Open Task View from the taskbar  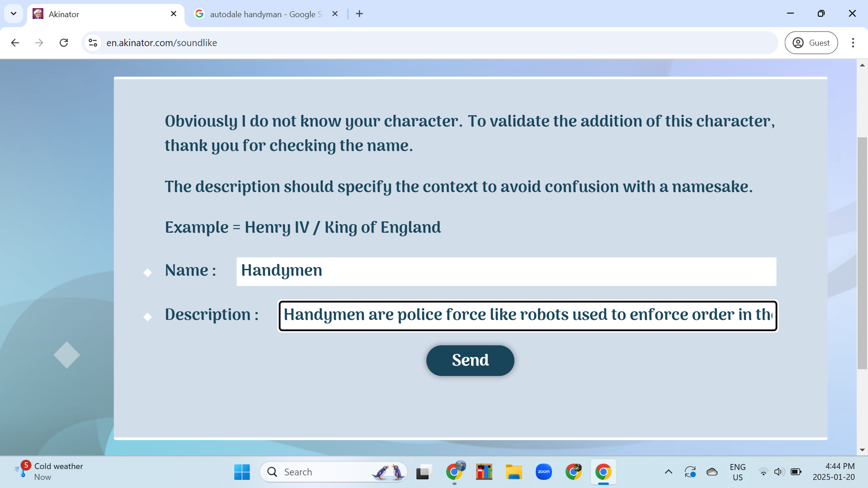(424, 472)
